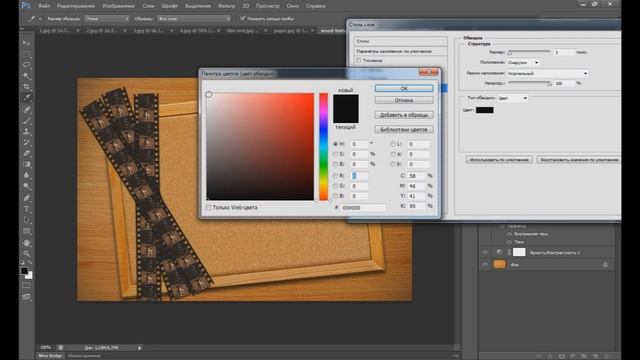Open the Режим наложения dropdown
Image resolution: width=640 pixels, height=360 pixels.
[x=548, y=73]
